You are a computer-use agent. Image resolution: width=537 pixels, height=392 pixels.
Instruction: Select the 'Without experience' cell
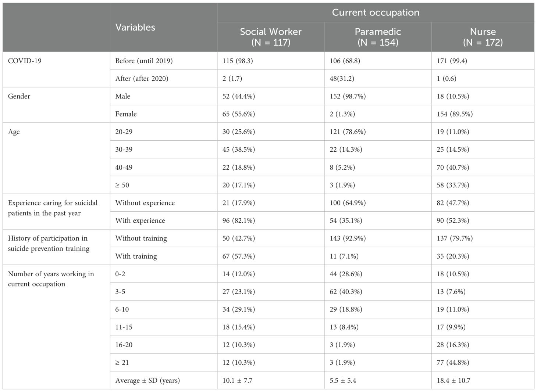pos(145,203)
